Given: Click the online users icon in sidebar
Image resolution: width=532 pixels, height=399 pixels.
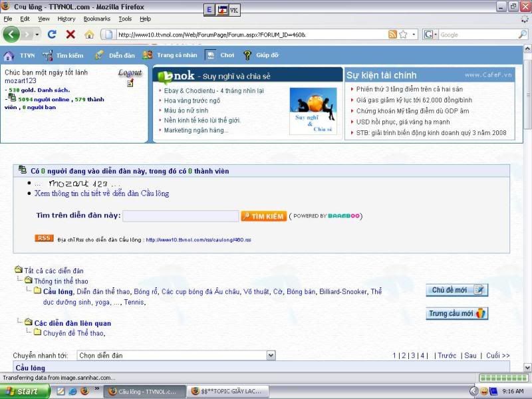Looking at the screenshot, I should 12,98.
